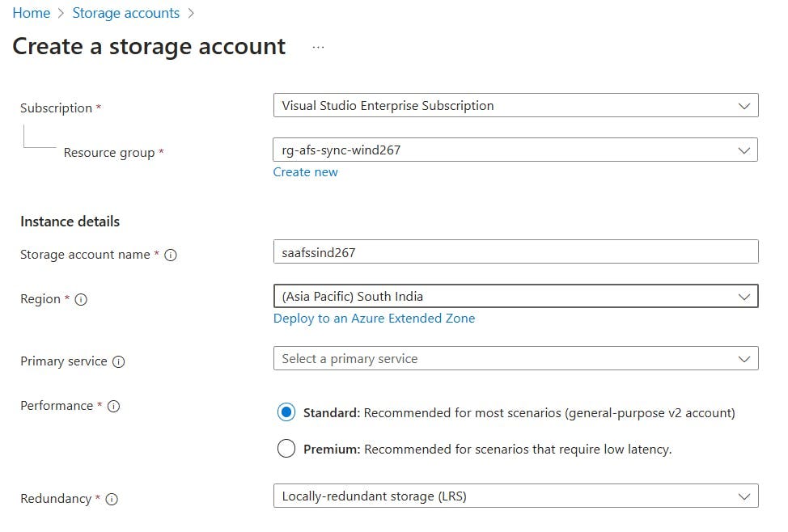The width and height of the screenshot is (788, 532).
Task: Go to Storage accounts breadcrumb
Action: 125,13
